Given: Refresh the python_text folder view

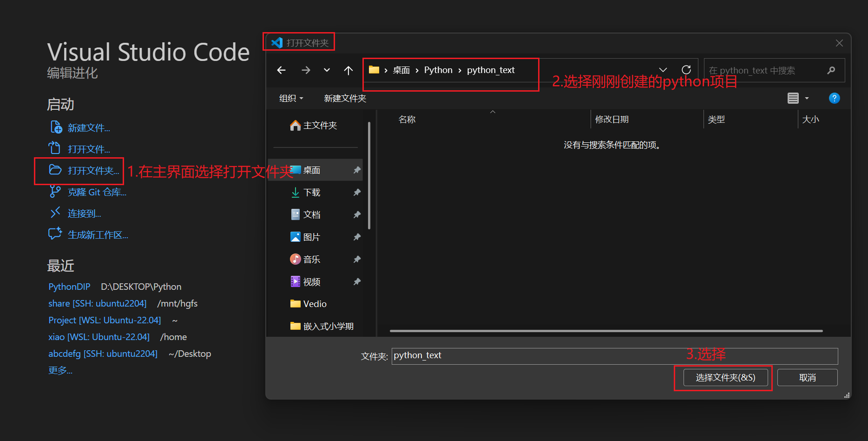Looking at the screenshot, I should (686, 70).
